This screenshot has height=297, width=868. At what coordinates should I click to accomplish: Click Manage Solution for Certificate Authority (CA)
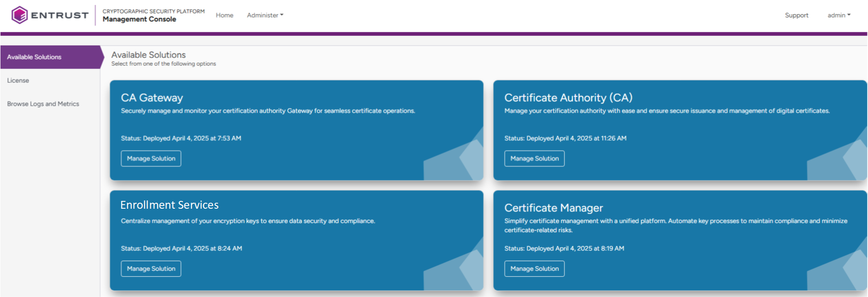(534, 159)
